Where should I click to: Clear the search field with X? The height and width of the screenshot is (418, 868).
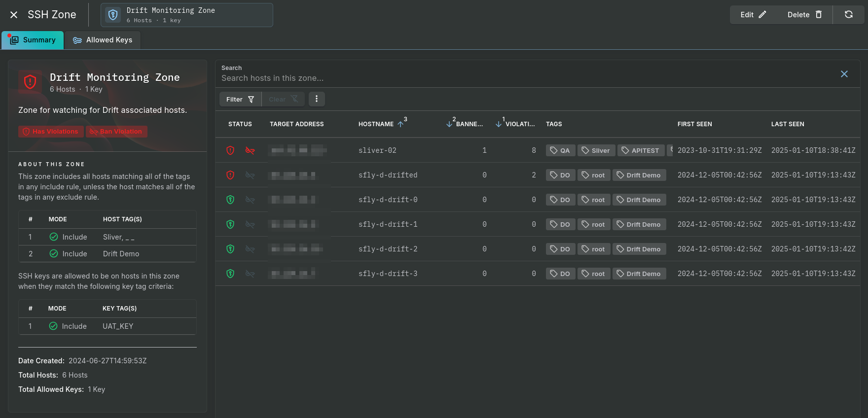point(844,74)
